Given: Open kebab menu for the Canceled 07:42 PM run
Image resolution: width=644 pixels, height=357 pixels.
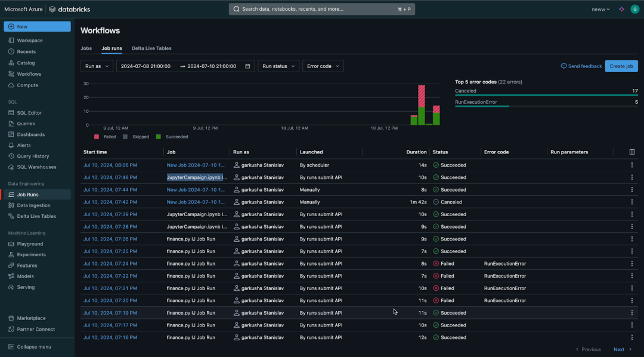Looking at the screenshot, I should [632, 202].
